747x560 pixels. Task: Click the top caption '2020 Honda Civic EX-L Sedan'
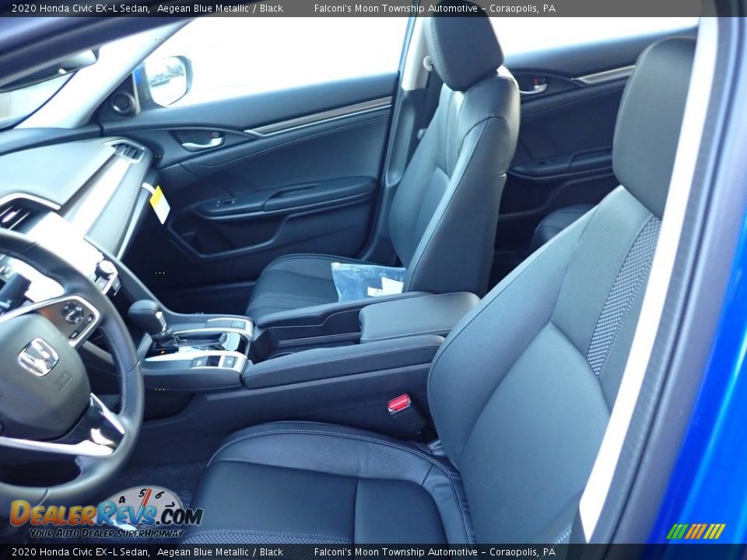tap(80, 8)
